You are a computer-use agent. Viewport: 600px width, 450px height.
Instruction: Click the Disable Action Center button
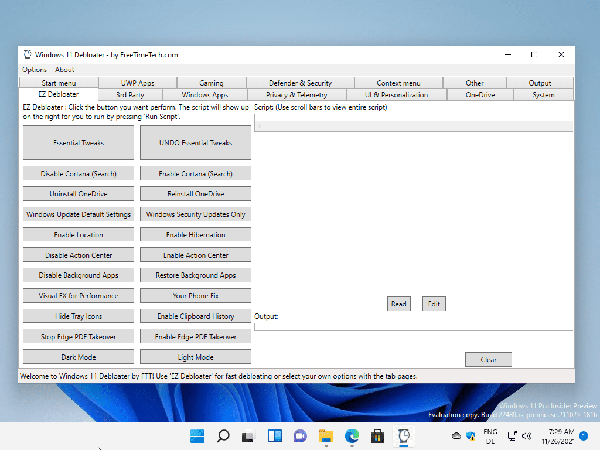[78, 255]
